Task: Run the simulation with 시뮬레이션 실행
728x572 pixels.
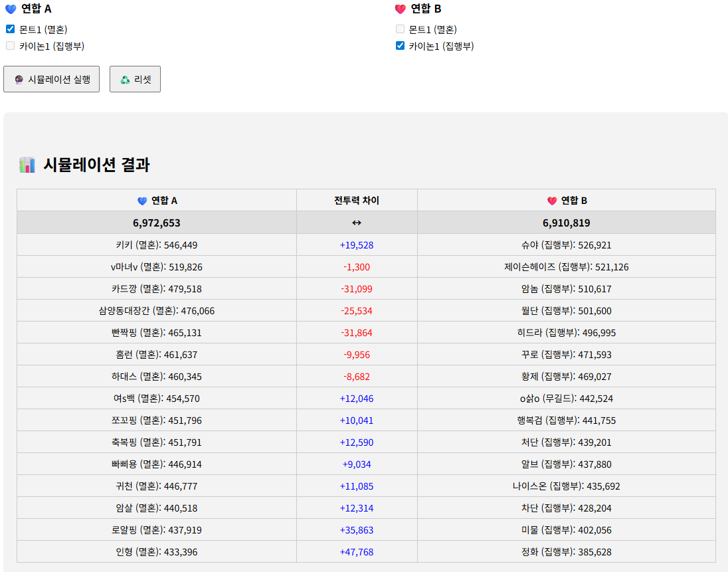Action: tap(52, 79)
